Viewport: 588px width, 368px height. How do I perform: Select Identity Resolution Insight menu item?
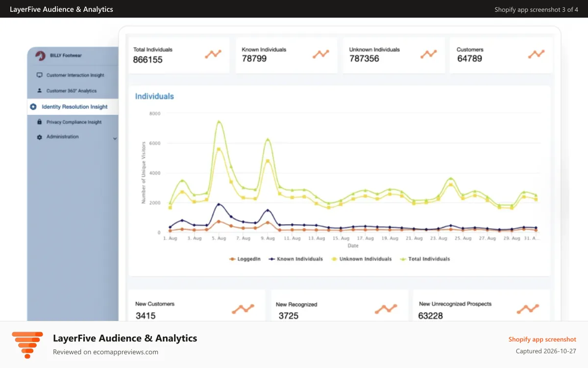coord(73,106)
